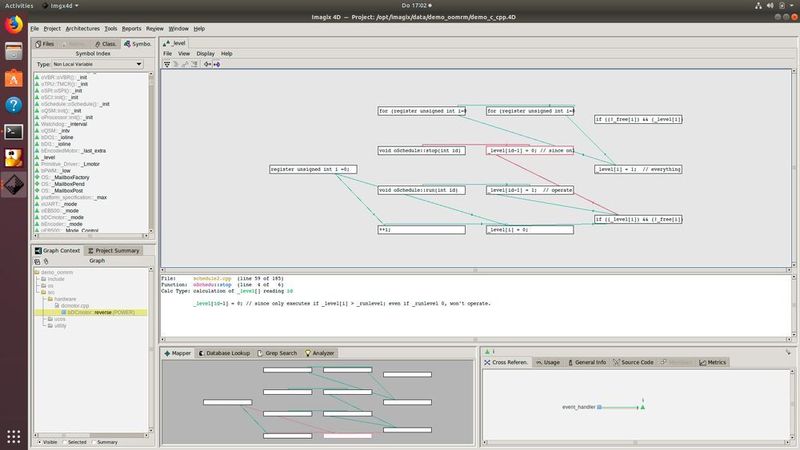Open the Type dropdown Non Local Variable

point(97,64)
